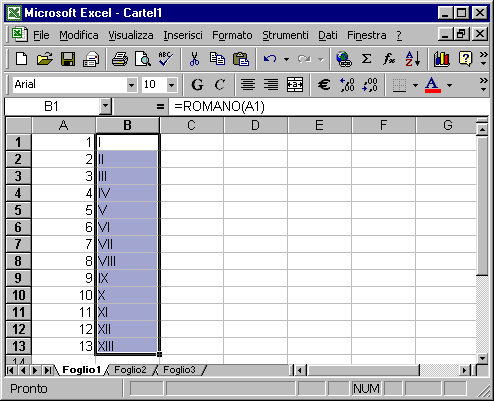Image resolution: width=494 pixels, height=401 pixels.
Task: Select the column D header
Action: point(255,125)
